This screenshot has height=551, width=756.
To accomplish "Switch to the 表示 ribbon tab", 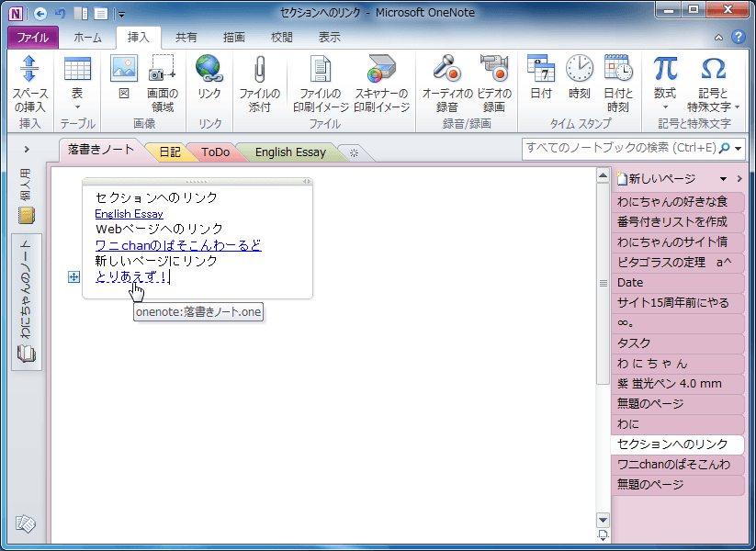I will (329, 37).
